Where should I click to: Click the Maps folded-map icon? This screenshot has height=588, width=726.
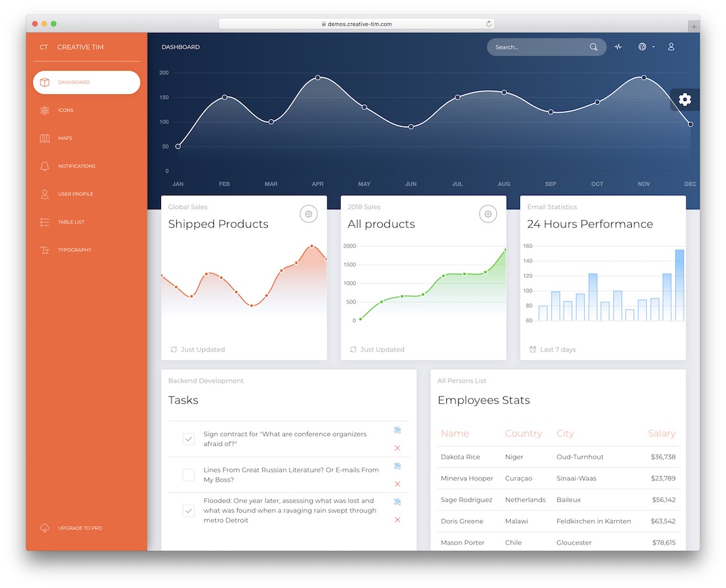[44, 138]
